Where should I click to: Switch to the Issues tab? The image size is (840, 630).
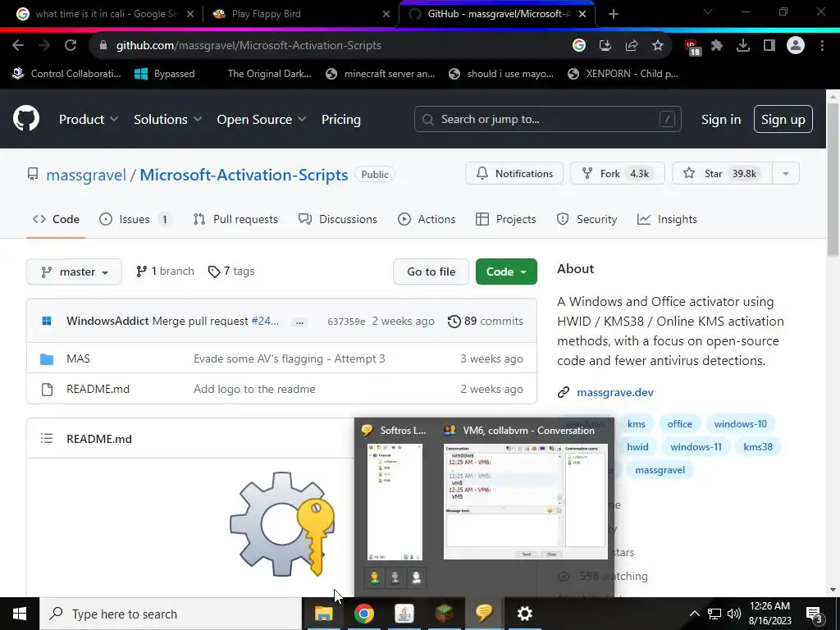(135, 219)
